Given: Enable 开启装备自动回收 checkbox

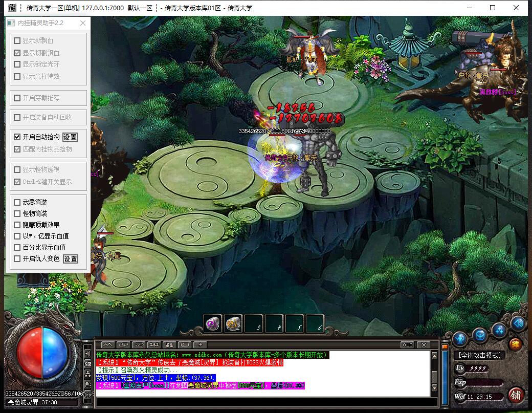Looking at the screenshot, I should [17, 117].
